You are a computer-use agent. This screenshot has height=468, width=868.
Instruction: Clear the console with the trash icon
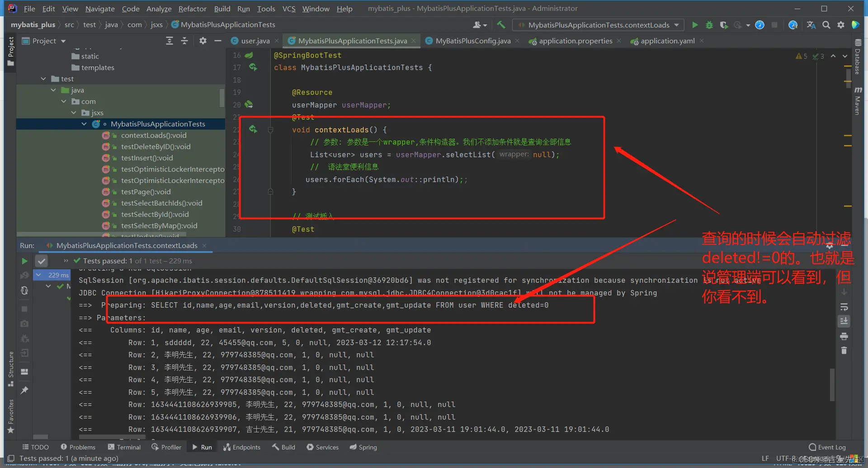pyautogui.click(x=844, y=351)
